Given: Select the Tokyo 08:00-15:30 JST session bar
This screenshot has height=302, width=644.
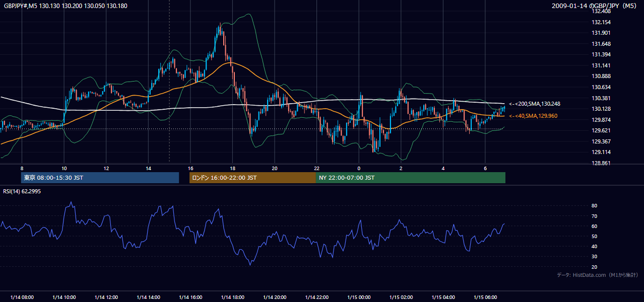Looking at the screenshot, I should click(x=100, y=178).
